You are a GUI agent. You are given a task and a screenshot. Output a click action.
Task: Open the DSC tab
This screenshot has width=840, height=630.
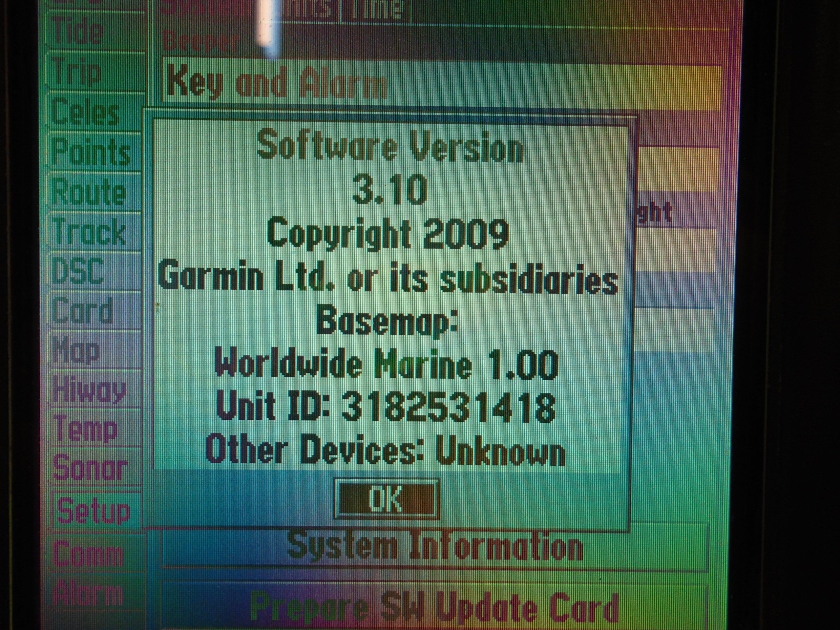click(x=94, y=271)
